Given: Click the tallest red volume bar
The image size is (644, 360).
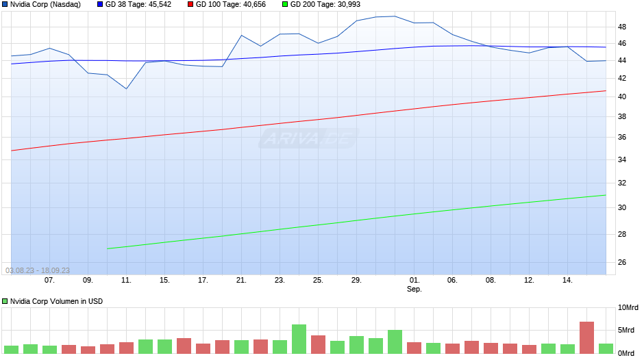Looking at the screenshot, I should (586, 337).
